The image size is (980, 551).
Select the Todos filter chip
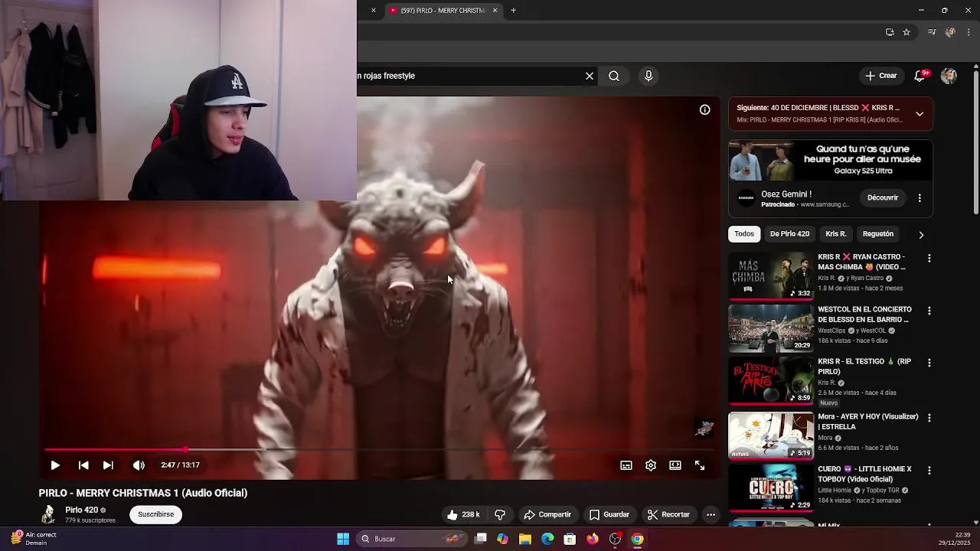tap(744, 234)
